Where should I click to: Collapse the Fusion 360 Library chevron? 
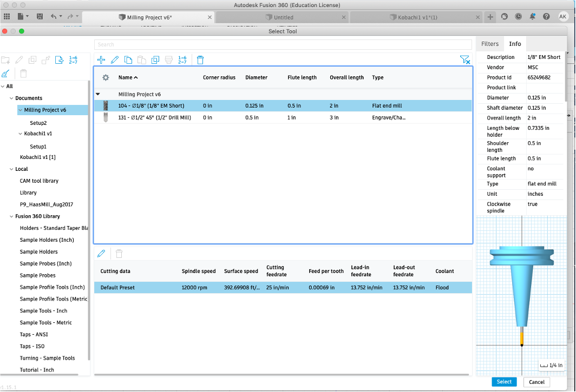(x=11, y=217)
